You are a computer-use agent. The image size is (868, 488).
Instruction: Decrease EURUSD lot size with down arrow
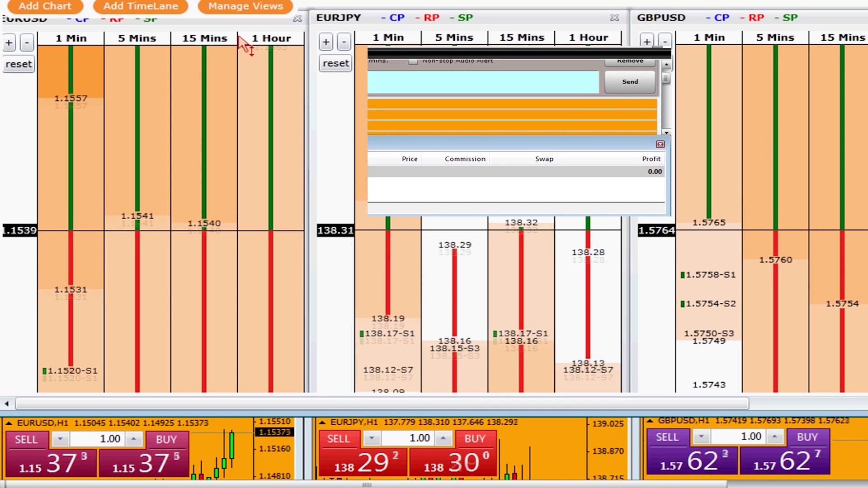[x=60, y=439]
